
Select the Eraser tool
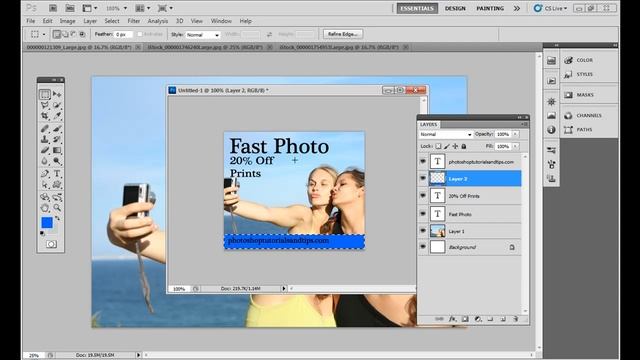click(45, 150)
